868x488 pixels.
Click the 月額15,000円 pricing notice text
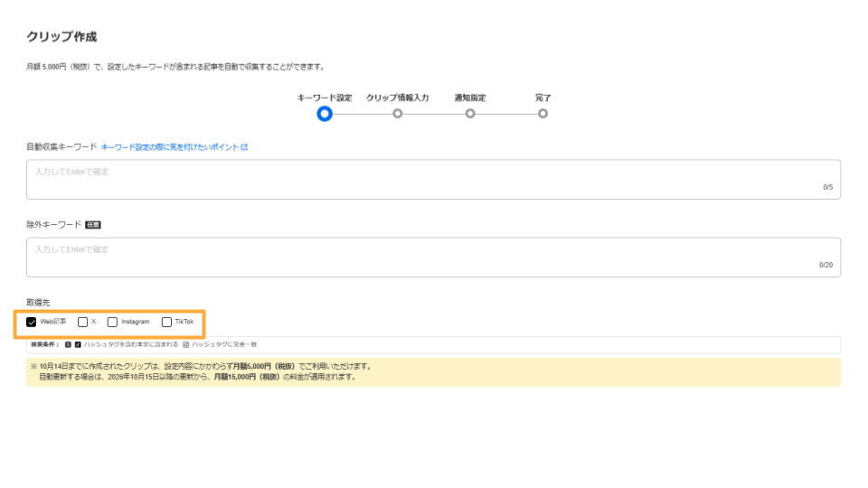(x=198, y=378)
